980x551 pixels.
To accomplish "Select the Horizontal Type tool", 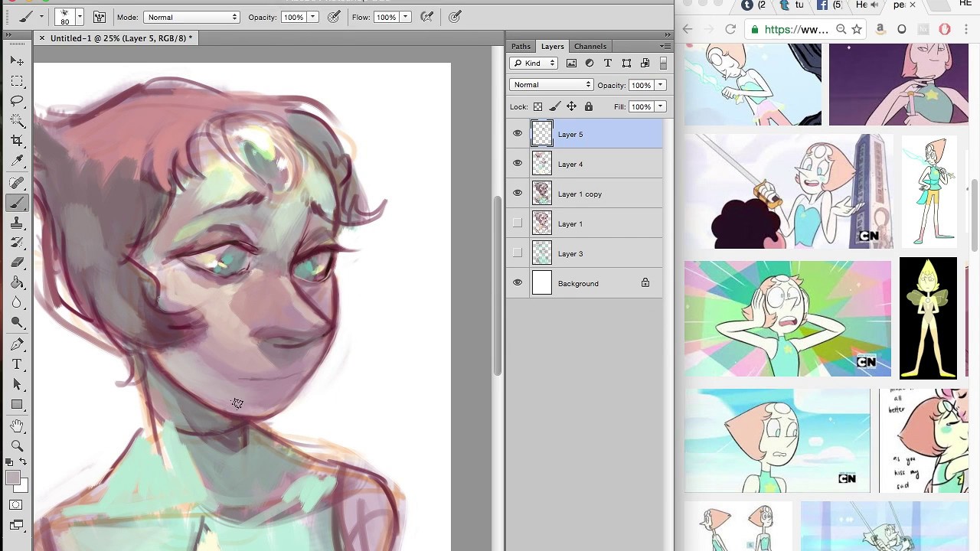I will [x=17, y=364].
